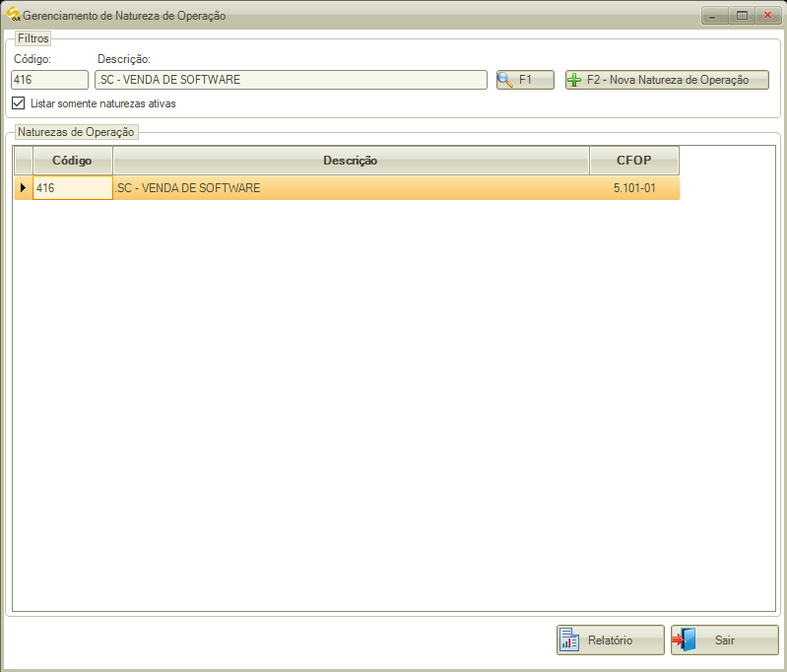Maximize the Gerenciamento de Natureza window

742,16
